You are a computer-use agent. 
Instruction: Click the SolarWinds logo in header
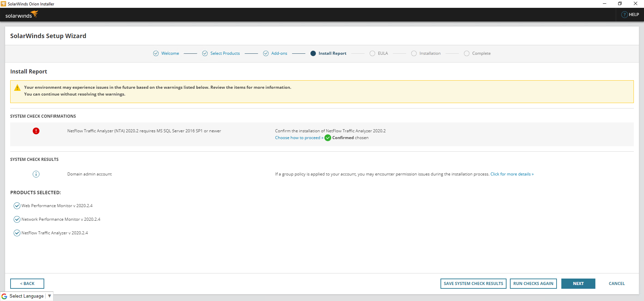[x=21, y=15]
